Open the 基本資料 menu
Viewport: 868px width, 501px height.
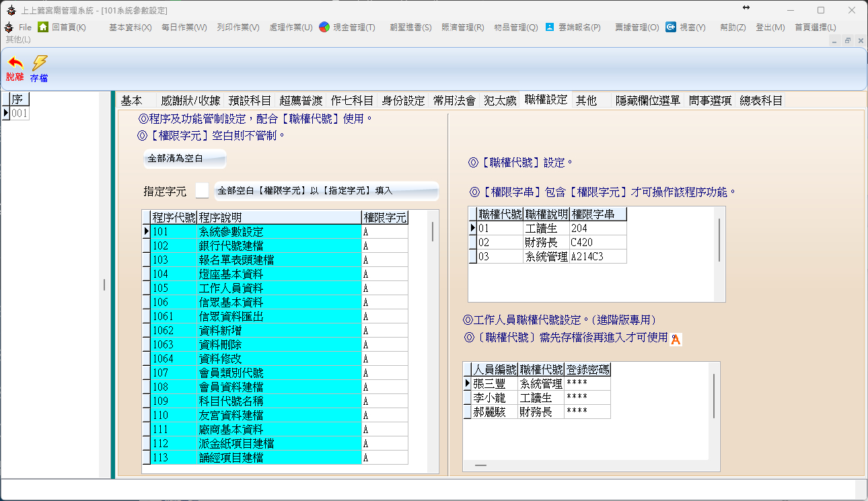(x=130, y=28)
